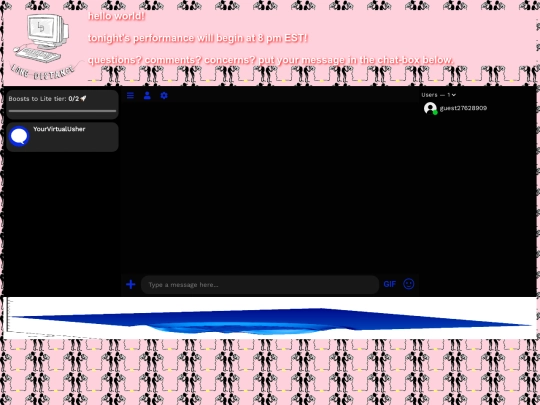Click the plus attachment icon beside message box
The width and height of the screenshot is (540, 405).
coord(131,284)
